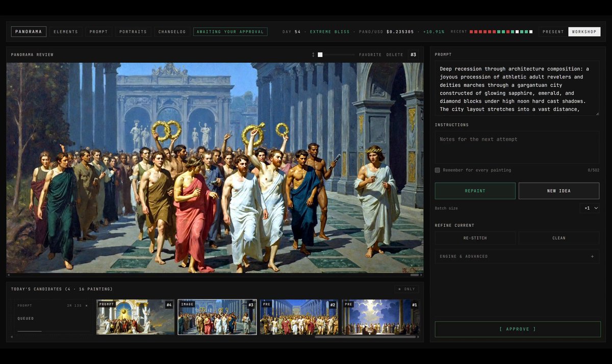Toggle the star Only filter
Viewport: 612px width, 364px height.
[x=406, y=289]
